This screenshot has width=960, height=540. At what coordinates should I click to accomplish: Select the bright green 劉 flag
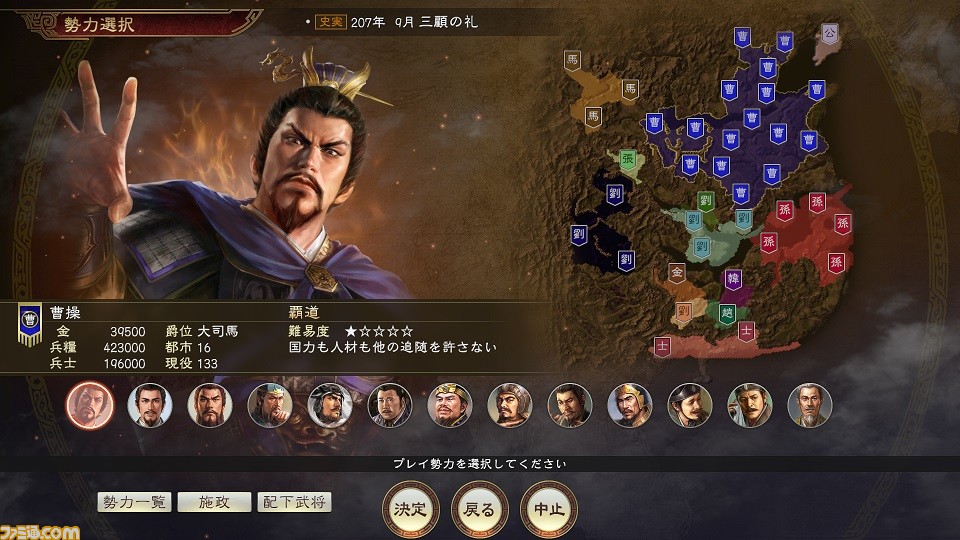(706, 201)
